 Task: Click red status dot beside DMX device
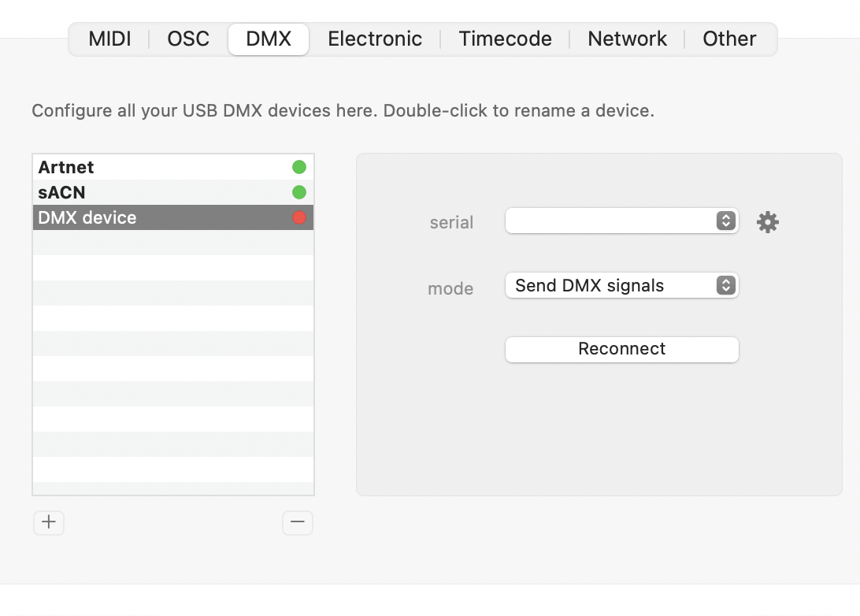[x=299, y=217]
